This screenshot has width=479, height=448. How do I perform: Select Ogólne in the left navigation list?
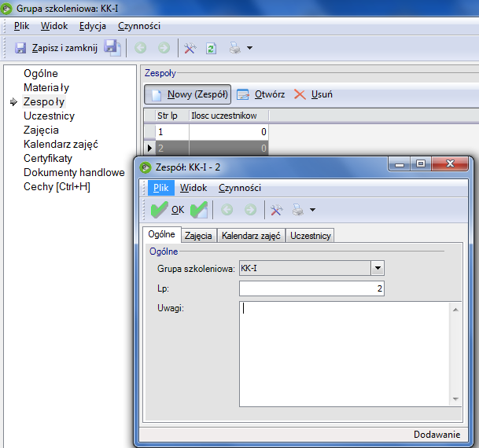(41, 74)
